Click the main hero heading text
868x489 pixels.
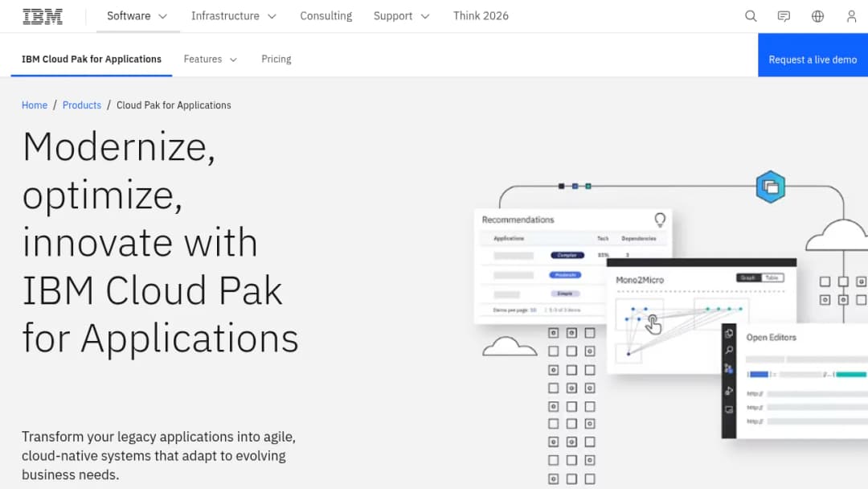point(161,242)
